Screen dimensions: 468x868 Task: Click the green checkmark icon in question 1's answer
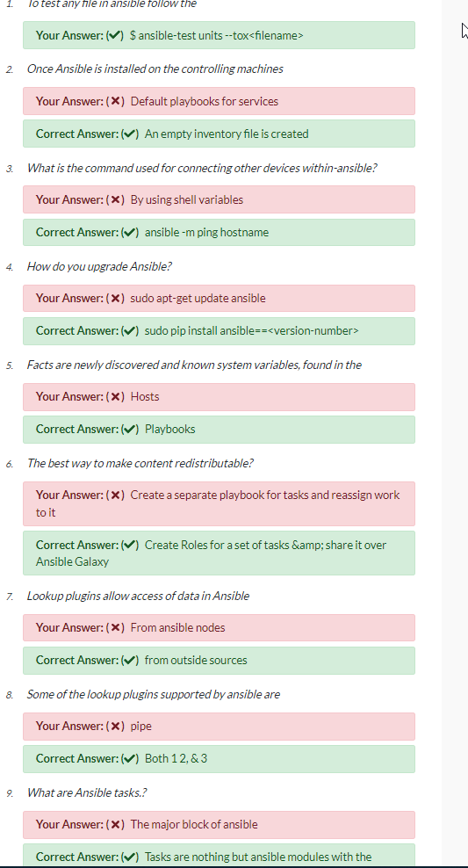tap(115, 35)
